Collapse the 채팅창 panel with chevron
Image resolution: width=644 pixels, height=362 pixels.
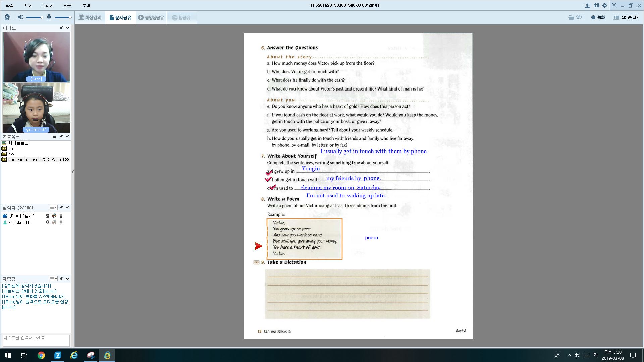[68, 279]
